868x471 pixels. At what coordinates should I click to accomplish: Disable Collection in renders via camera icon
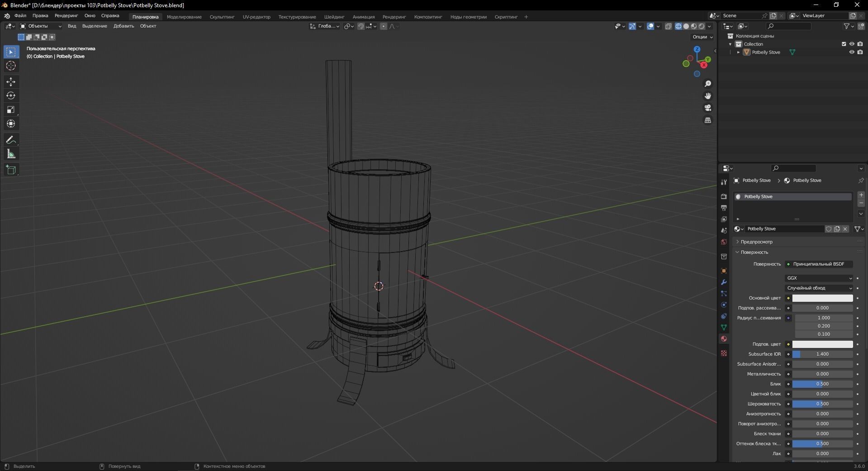[x=860, y=44]
